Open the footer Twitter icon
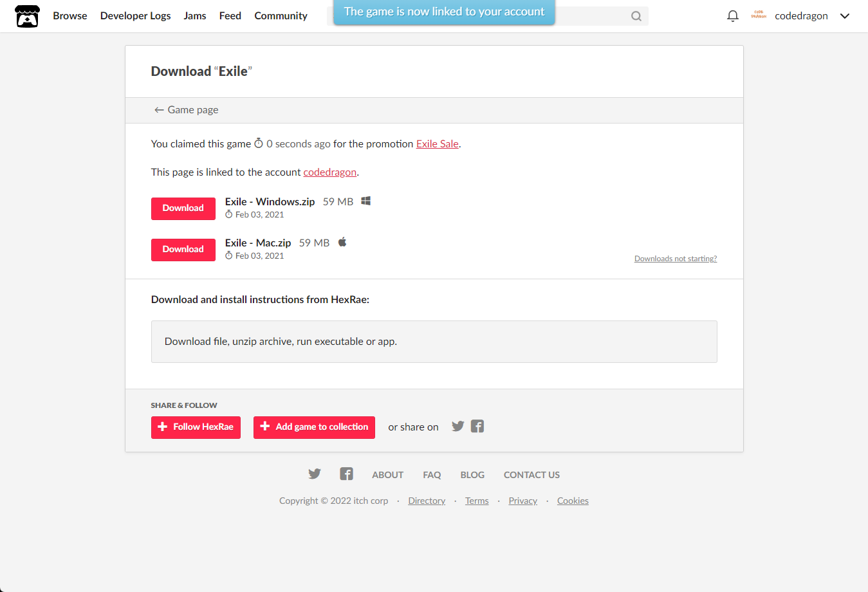Image resolution: width=868 pixels, height=592 pixels. (314, 474)
